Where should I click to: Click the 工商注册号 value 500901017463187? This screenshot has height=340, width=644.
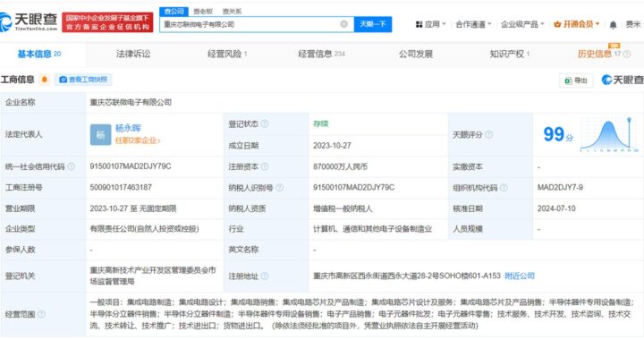pos(121,188)
